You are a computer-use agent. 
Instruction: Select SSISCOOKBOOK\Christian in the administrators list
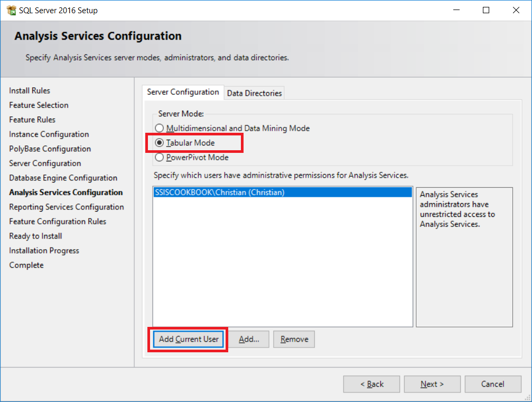[283, 193]
